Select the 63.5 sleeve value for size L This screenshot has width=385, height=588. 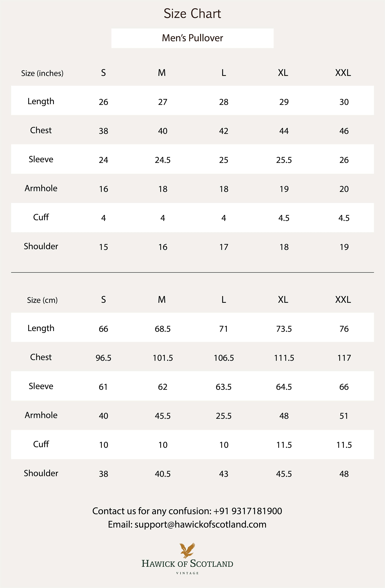[223, 387]
